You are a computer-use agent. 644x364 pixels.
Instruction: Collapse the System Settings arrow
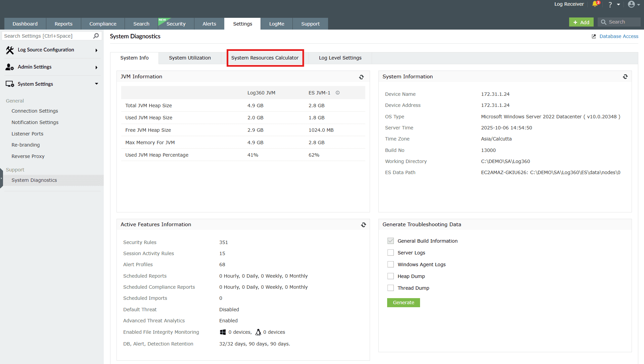coord(96,84)
